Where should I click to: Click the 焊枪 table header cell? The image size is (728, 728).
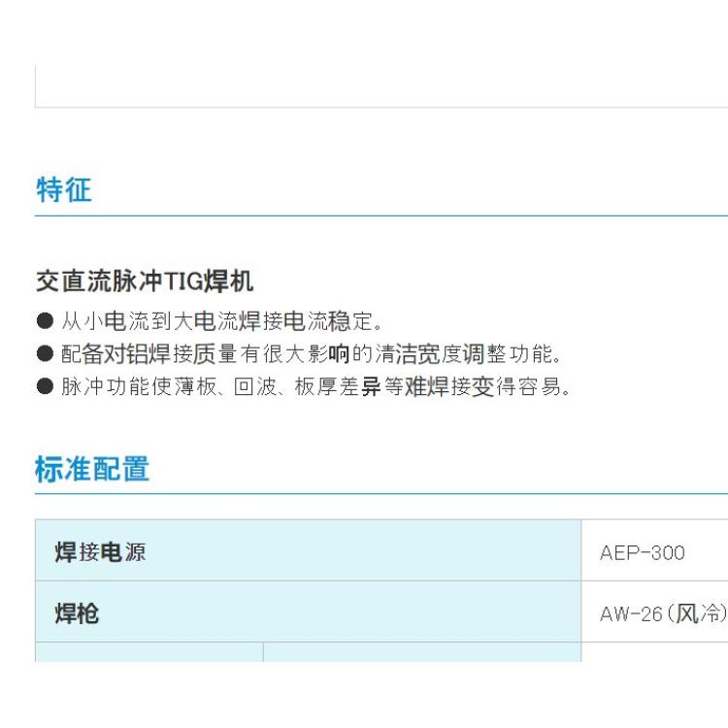pyautogui.click(x=309, y=612)
